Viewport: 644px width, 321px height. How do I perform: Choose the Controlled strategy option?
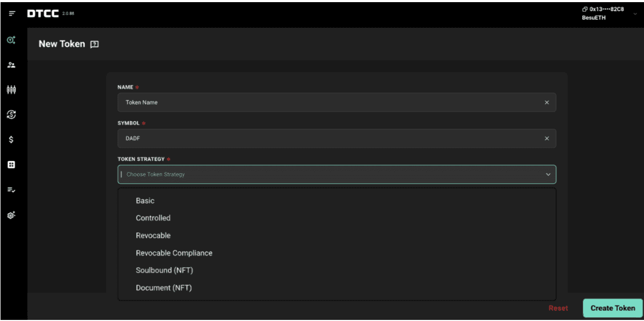click(153, 218)
